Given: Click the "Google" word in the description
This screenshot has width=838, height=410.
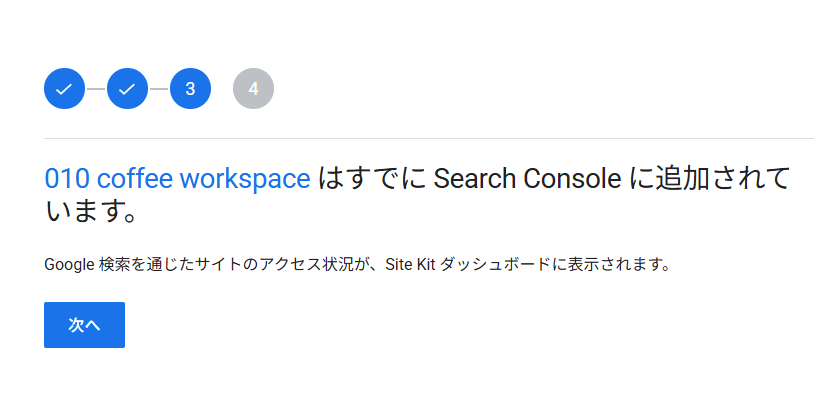Looking at the screenshot, I should 69,265.
